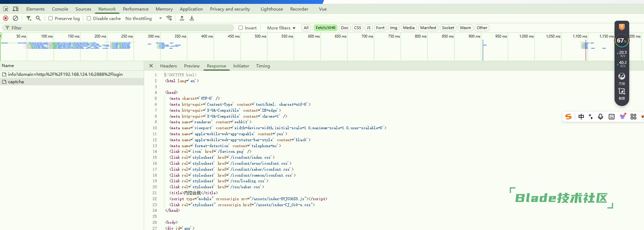The height and width of the screenshot is (230, 644).
Task: Stop recording network log
Action: pyautogui.click(x=6, y=18)
